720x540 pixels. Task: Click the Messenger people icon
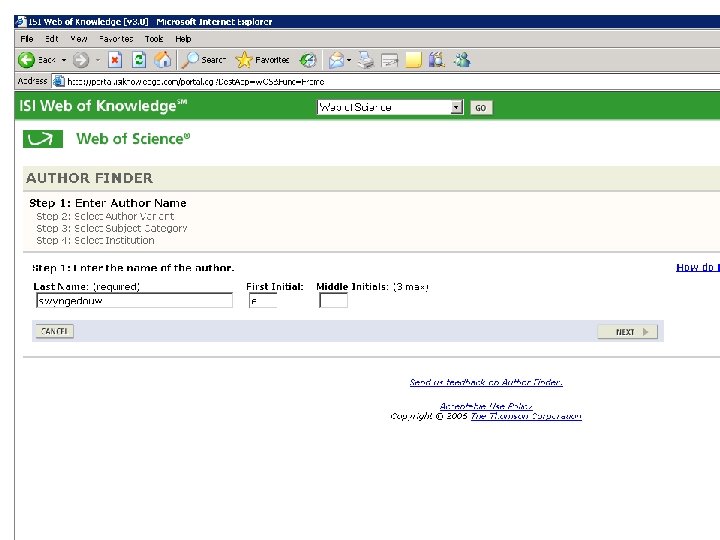(462, 60)
